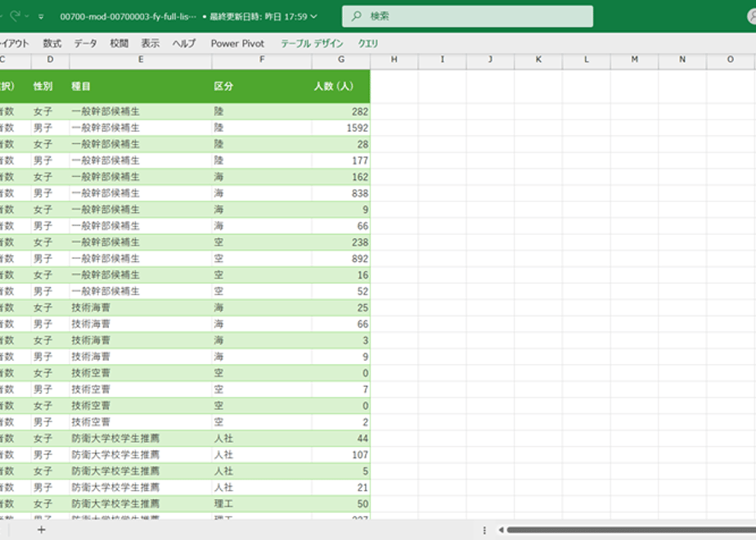The image size is (756, 540).
Task: Click the 人数 (人) table header cell
Action: click(341, 86)
